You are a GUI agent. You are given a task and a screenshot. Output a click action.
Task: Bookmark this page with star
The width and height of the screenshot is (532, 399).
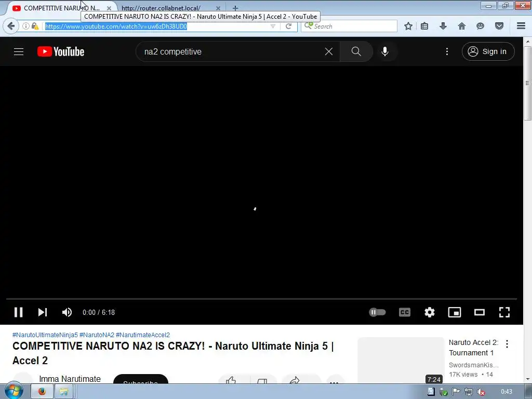tap(408, 26)
